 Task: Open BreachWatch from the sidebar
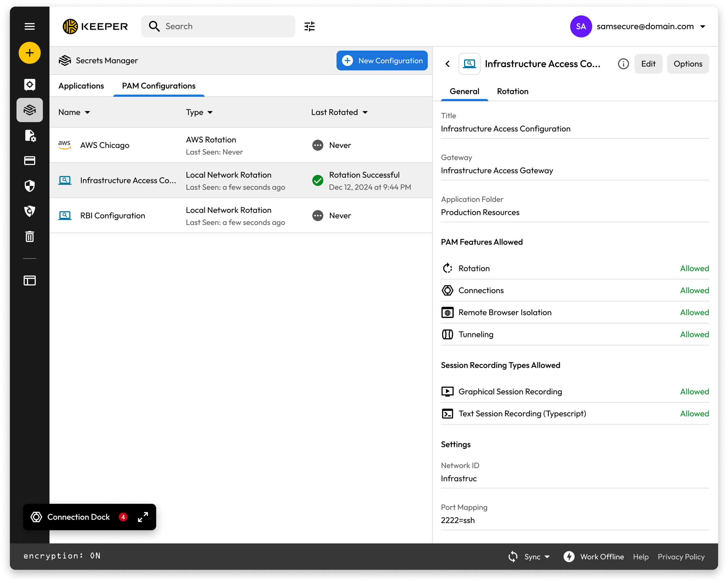30,211
